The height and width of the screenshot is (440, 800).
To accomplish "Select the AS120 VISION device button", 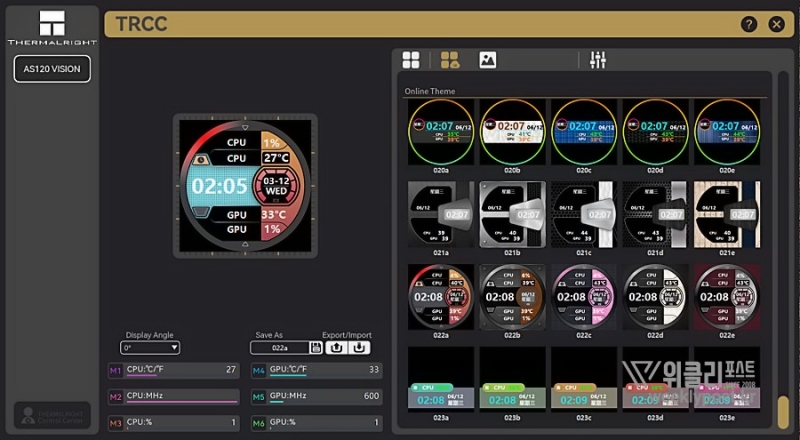I will point(51,68).
